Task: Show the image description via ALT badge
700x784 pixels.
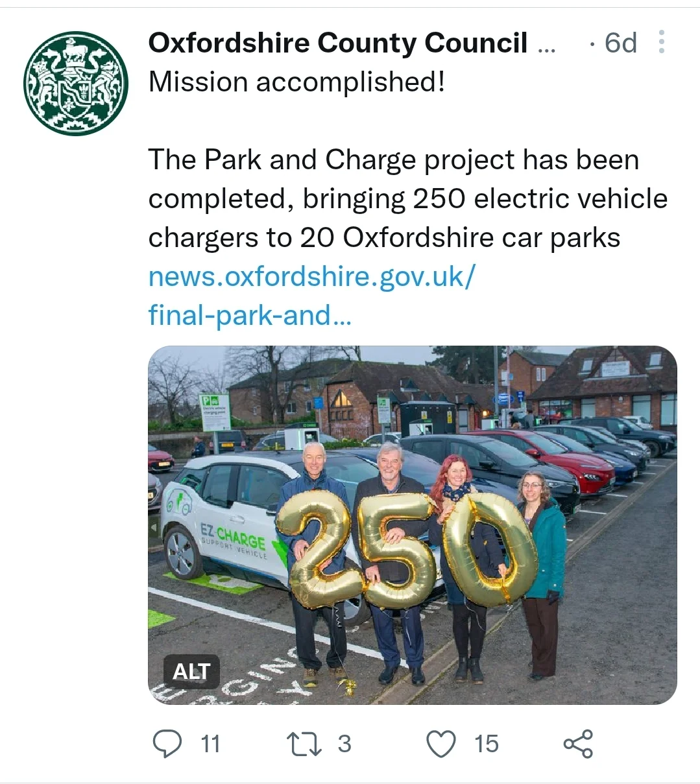Action: click(x=191, y=671)
